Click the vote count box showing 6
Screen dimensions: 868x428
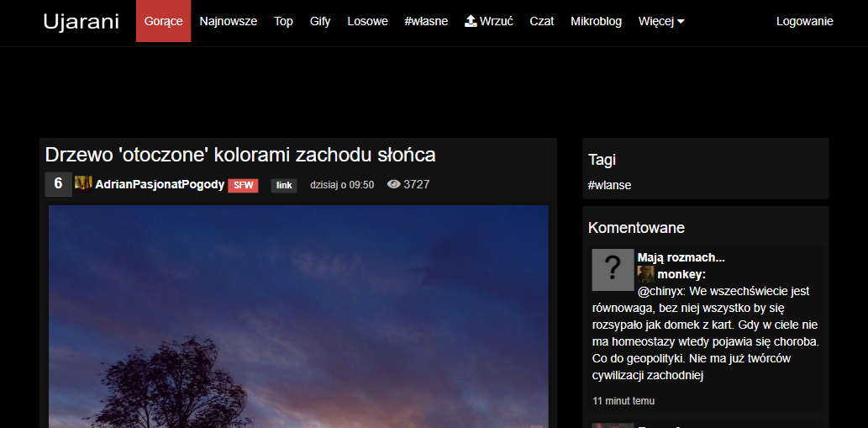click(x=58, y=184)
